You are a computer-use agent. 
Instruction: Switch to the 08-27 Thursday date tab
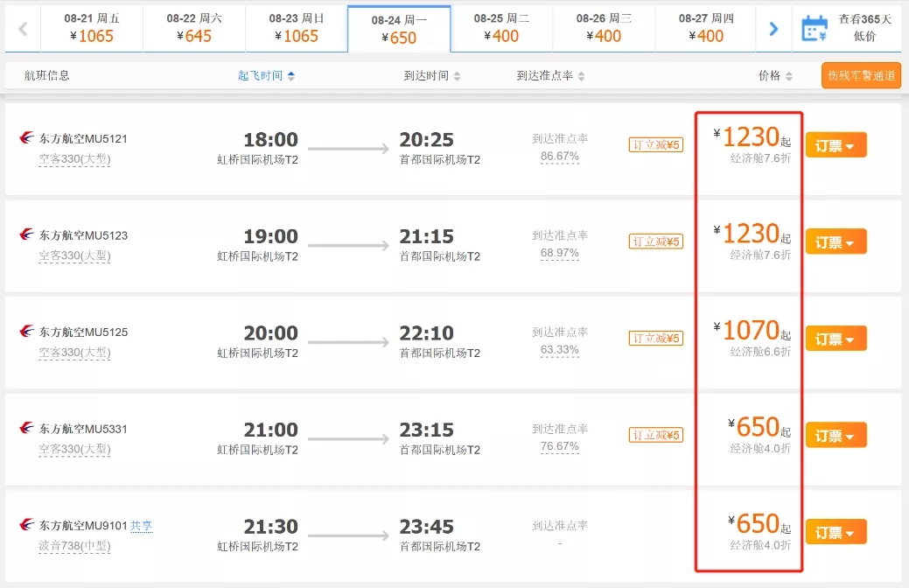[705, 28]
